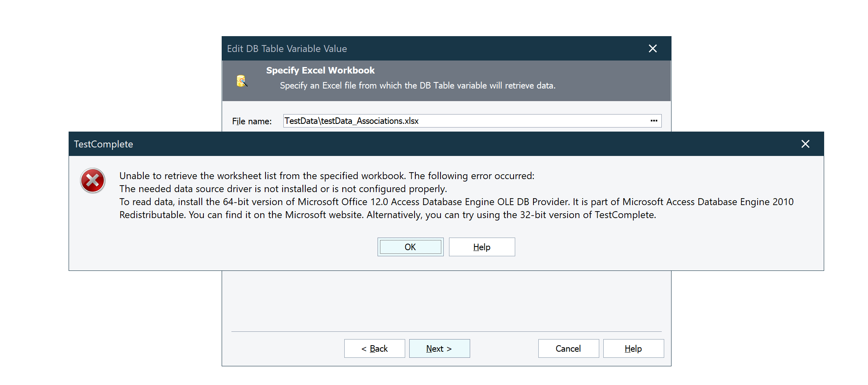
Task: Click the Edit DB Table Variable Value title
Action: pos(287,49)
